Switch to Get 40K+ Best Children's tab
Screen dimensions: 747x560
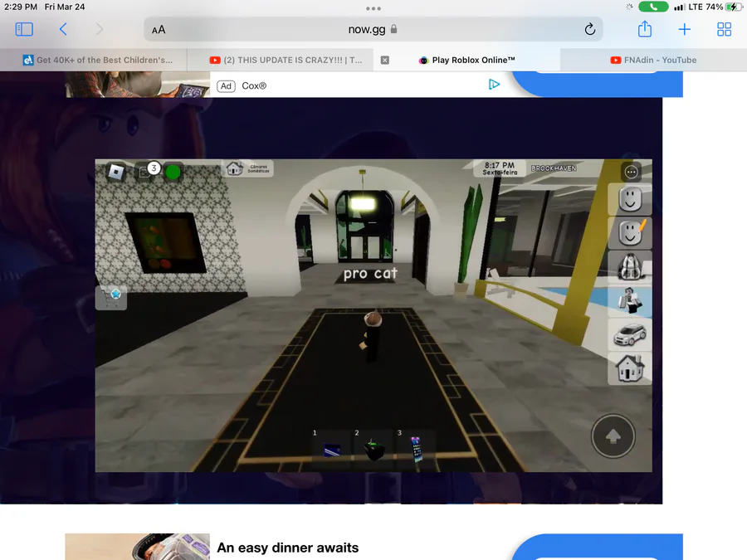coord(98,60)
